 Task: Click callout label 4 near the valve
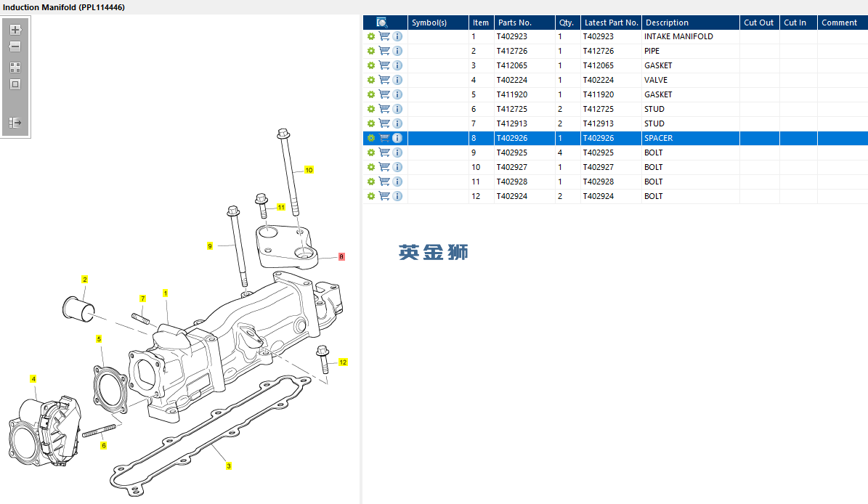tap(33, 378)
